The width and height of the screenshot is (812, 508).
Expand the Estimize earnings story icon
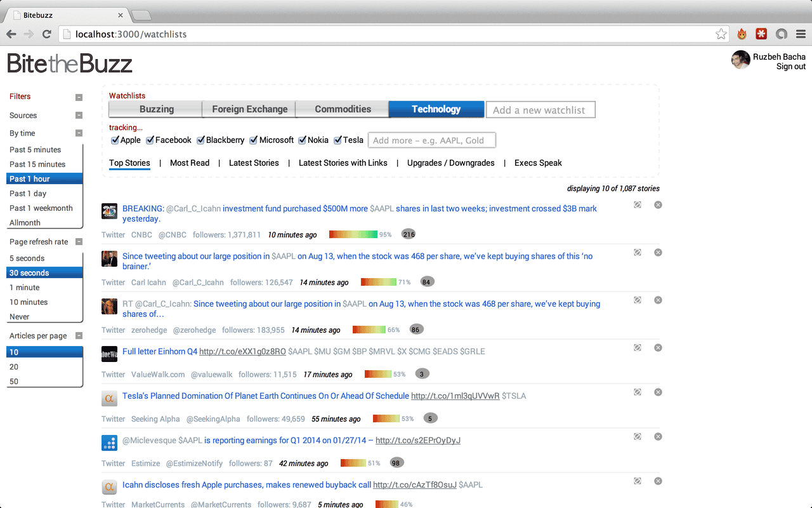[638, 436]
